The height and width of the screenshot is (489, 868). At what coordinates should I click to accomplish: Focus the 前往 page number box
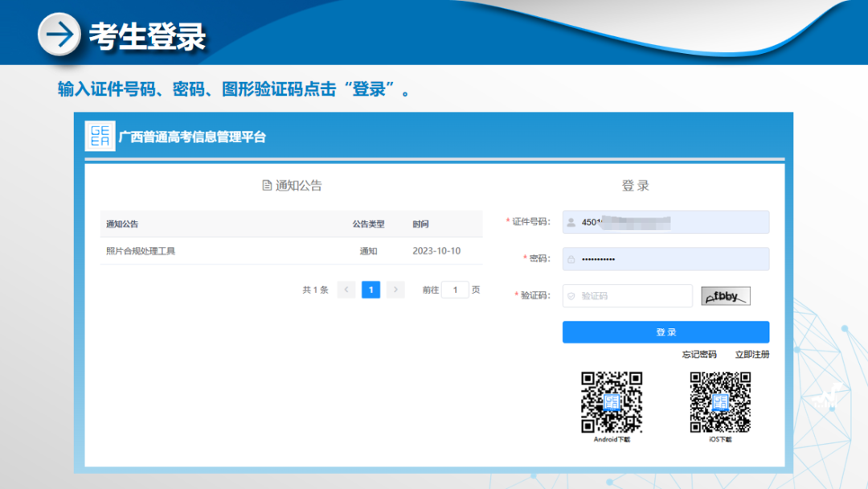[x=455, y=290]
